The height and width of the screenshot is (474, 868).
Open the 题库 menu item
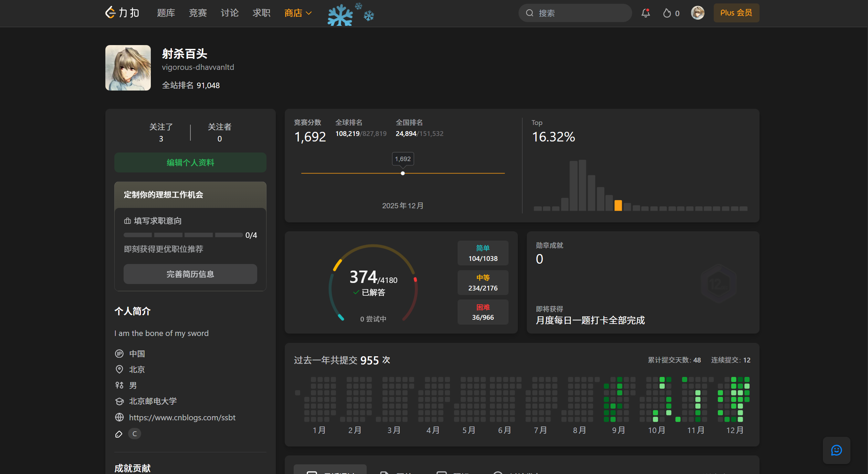pyautogui.click(x=166, y=13)
